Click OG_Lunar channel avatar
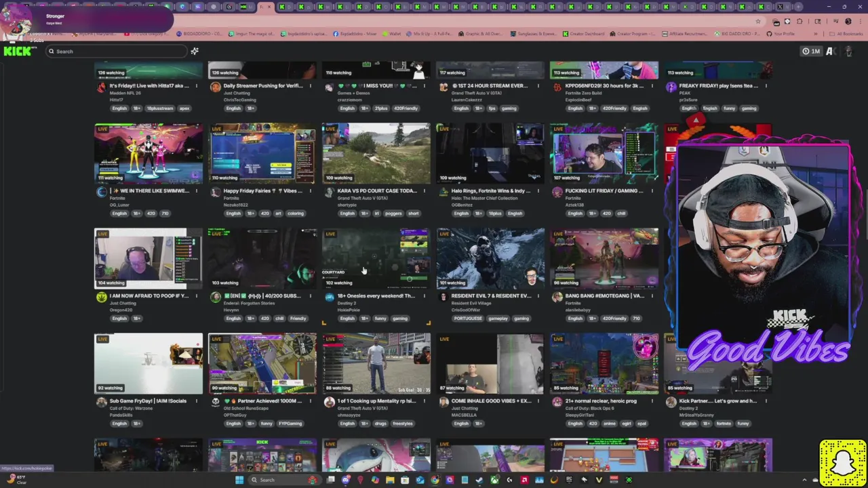The width and height of the screenshot is (868, 488). click(101, 192)
